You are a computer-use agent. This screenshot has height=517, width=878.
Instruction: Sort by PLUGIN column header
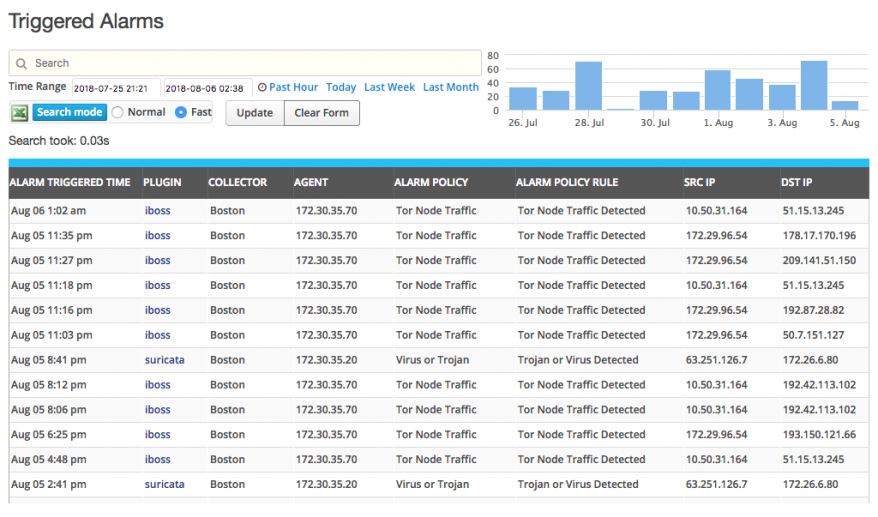click(x=162, y=183)
